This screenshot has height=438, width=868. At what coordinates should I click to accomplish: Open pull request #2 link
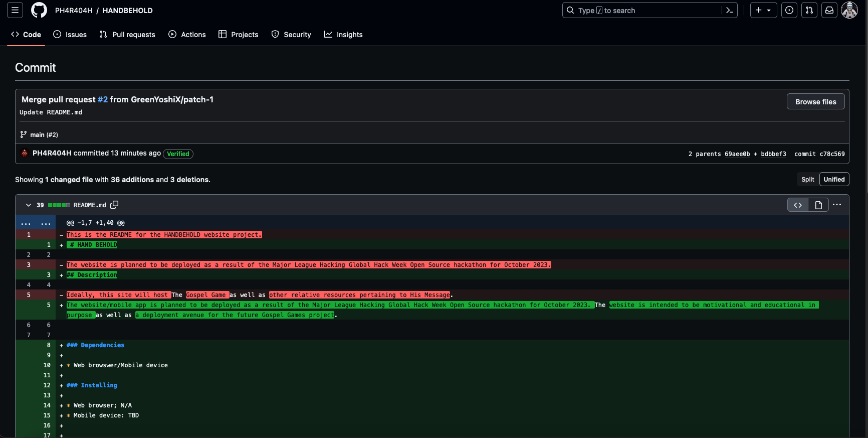103,99
